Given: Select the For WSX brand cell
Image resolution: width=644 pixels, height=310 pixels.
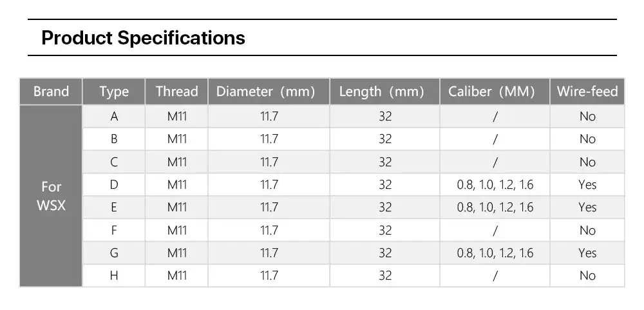Looking at the screenshot, I should pyautogui.click(x=51, y=196).
